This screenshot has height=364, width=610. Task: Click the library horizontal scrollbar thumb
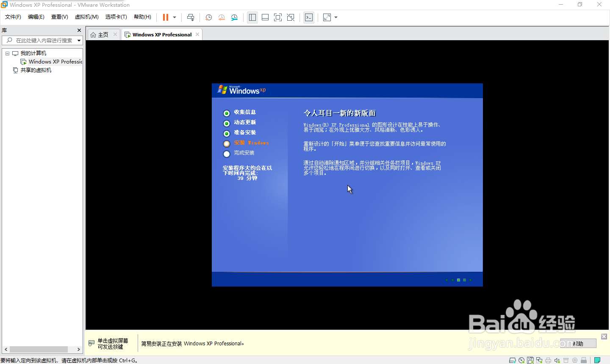point(39,349)
